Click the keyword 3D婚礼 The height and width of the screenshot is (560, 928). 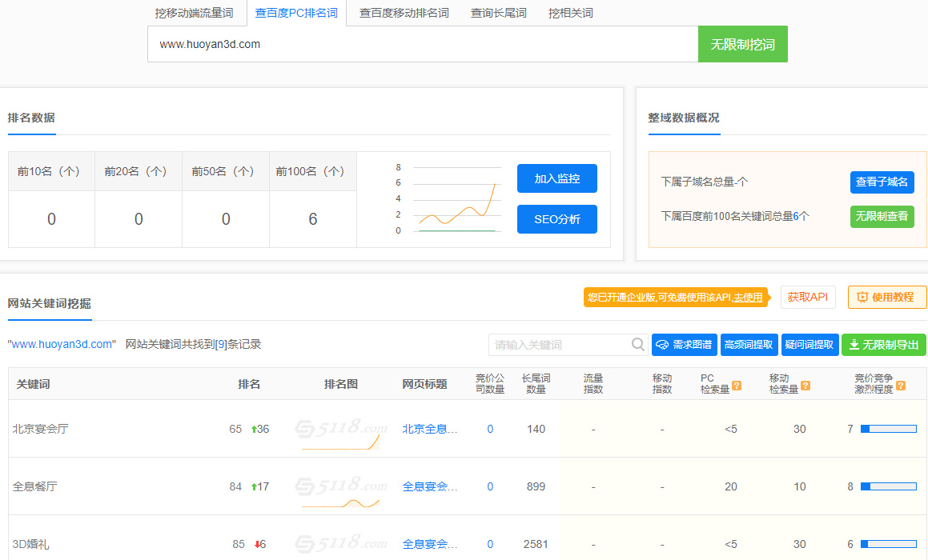point(30,544)
